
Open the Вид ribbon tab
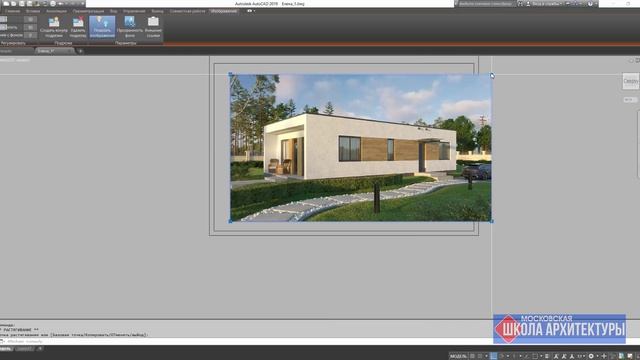click(113, 11)
